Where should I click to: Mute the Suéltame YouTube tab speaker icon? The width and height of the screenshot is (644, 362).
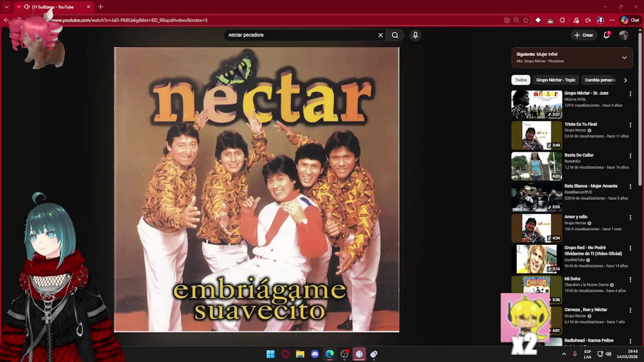tap(26, 7)
